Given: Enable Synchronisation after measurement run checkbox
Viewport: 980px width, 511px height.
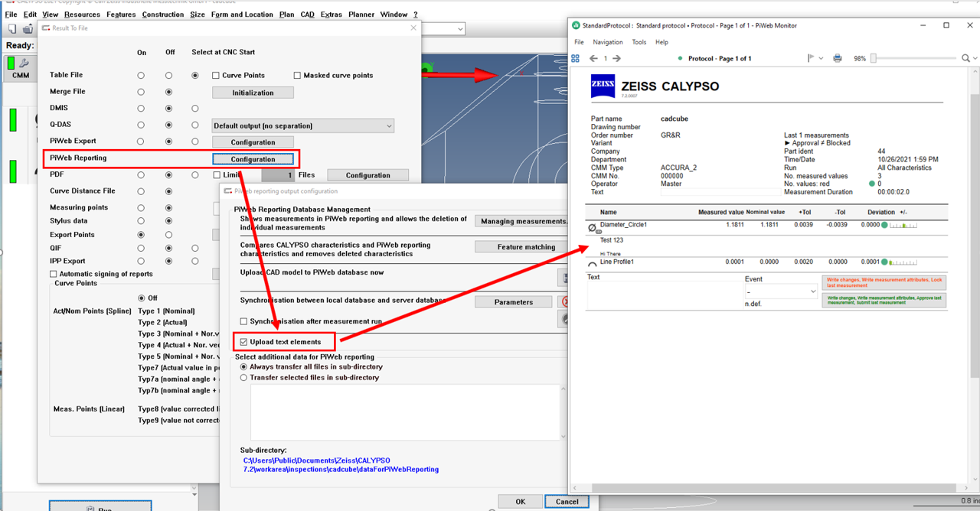Looking at the screenshot, I should click(244, 321).
